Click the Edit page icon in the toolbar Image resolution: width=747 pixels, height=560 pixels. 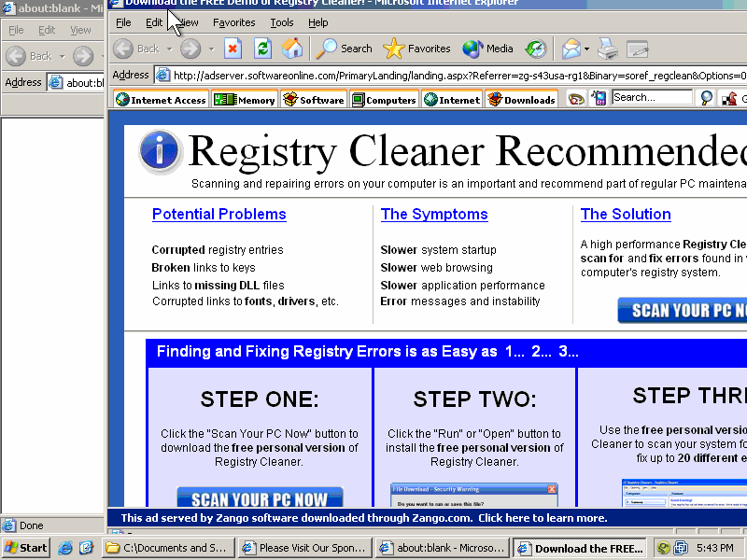coord(637,49)
